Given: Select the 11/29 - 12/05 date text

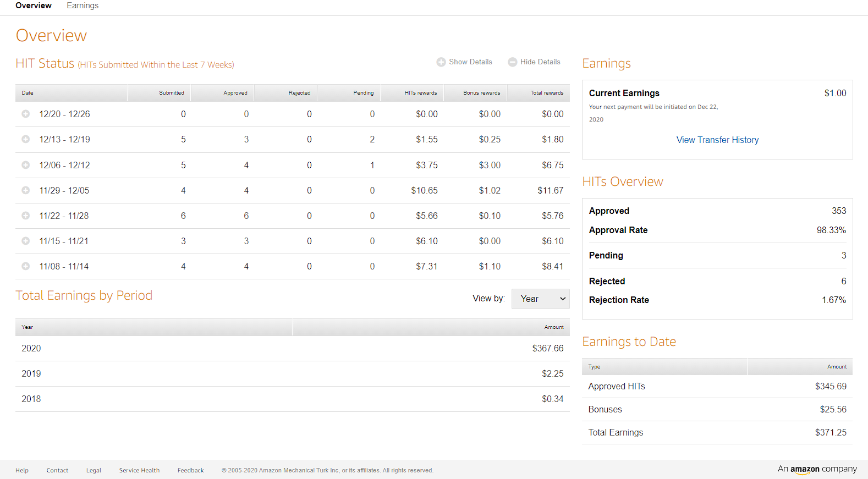Looking at the screenshot, I should coord(64,190).
